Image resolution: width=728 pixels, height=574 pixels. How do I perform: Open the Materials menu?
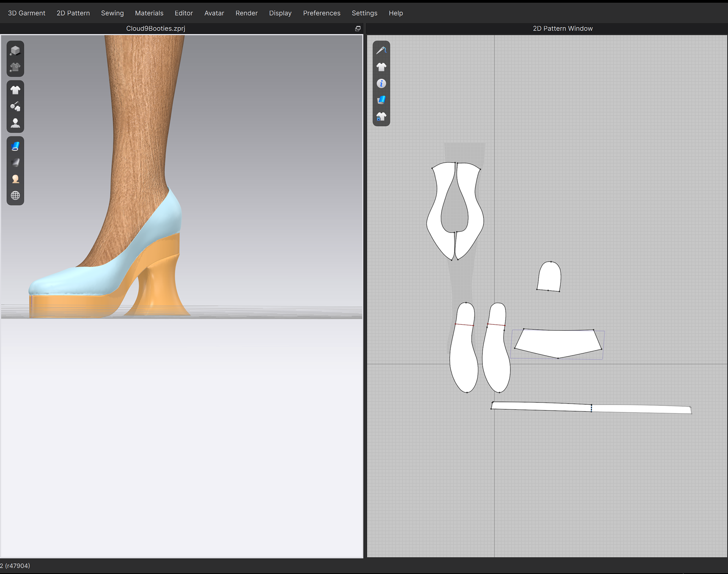click(149, 13)
